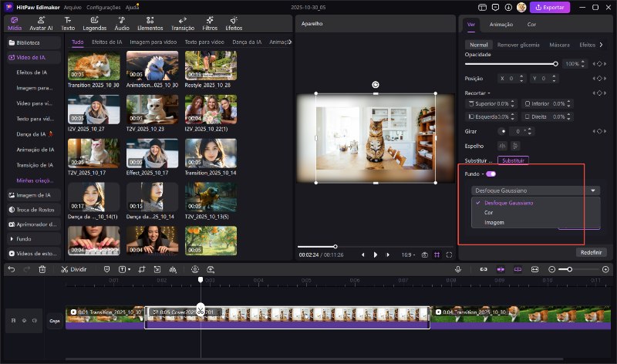The image size is (617, 364).
Task: Open the Configurações menu
Action: (x=103, y=7)
